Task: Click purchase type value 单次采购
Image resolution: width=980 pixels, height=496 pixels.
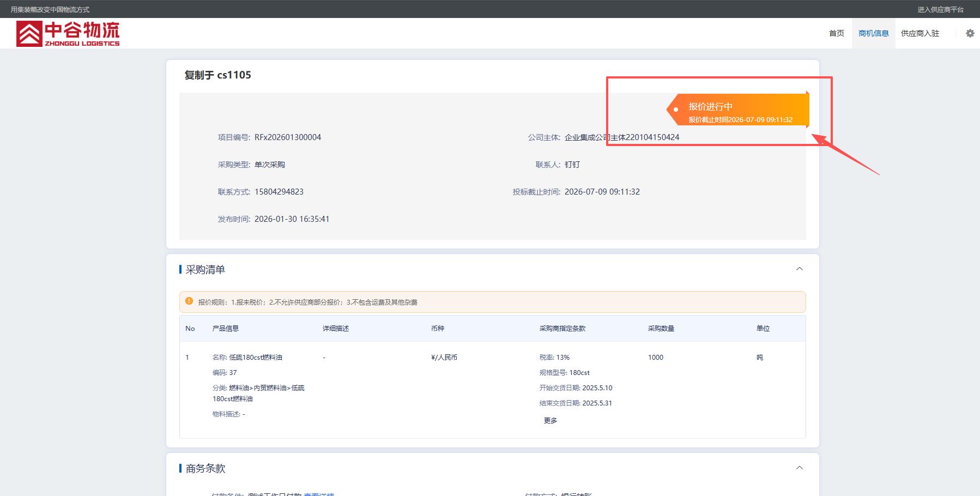Action: coord(270,165)
